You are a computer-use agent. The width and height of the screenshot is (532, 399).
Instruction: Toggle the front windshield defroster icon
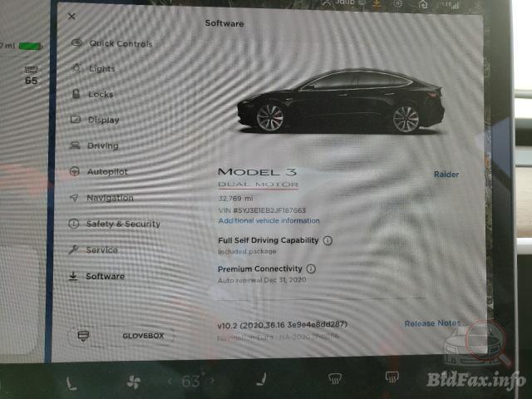334,378
